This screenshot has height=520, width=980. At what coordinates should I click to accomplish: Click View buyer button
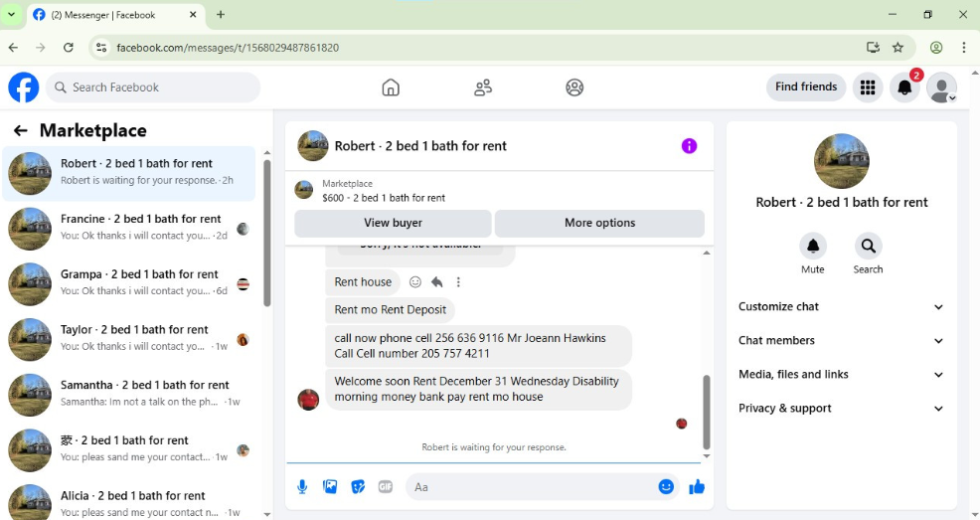tap(393, 223)
